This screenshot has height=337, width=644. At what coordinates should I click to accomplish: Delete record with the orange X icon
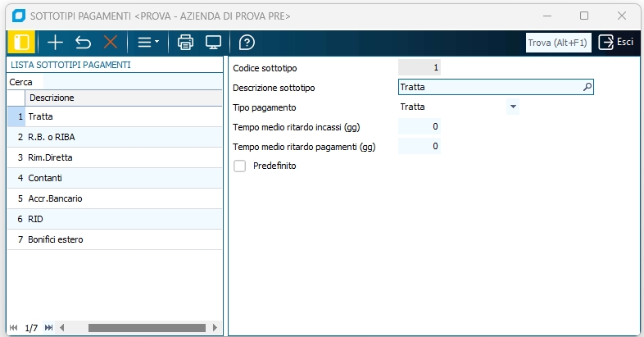click(x=110, y=43)
